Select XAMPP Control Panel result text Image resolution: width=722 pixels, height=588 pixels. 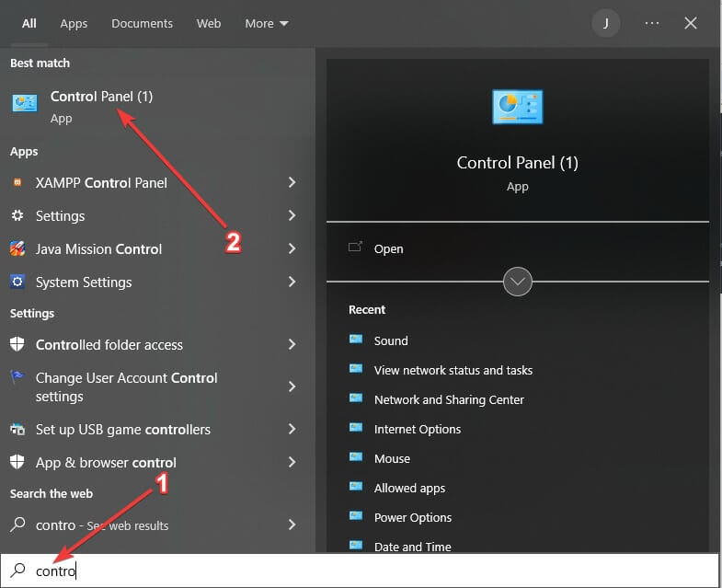click(101, 183)
